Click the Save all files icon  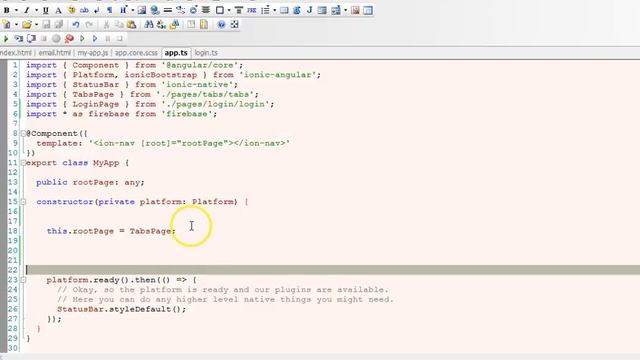(x=59, y=24)
